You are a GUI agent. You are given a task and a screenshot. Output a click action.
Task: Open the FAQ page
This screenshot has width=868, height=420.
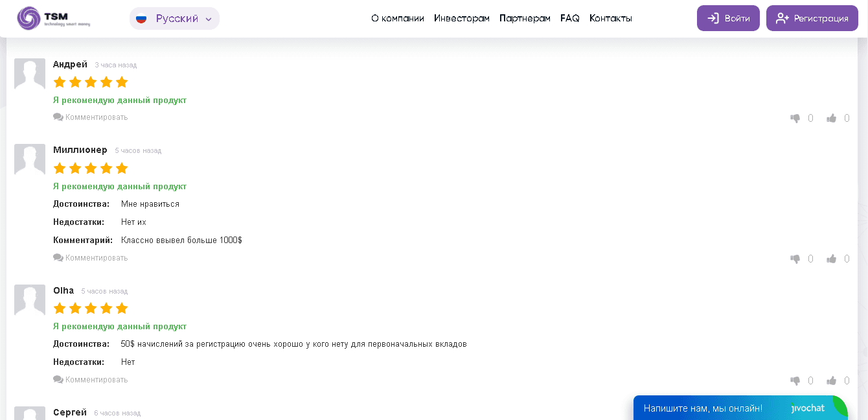(569, 18)
